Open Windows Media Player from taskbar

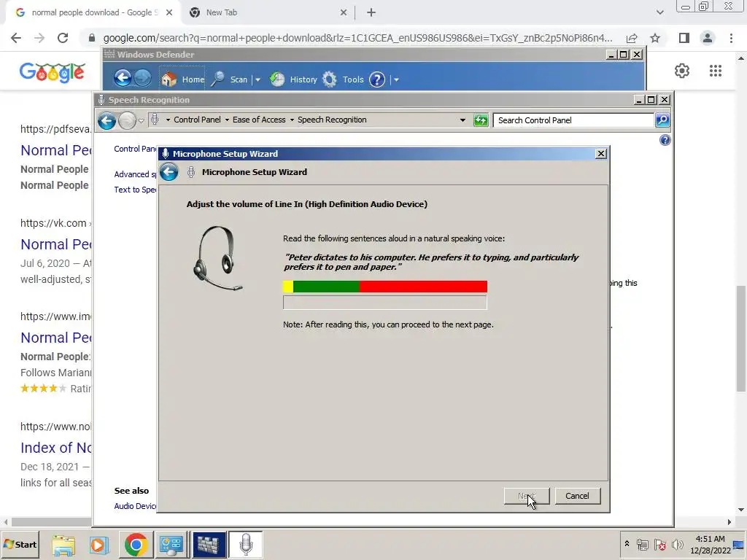tap(99, 545)
